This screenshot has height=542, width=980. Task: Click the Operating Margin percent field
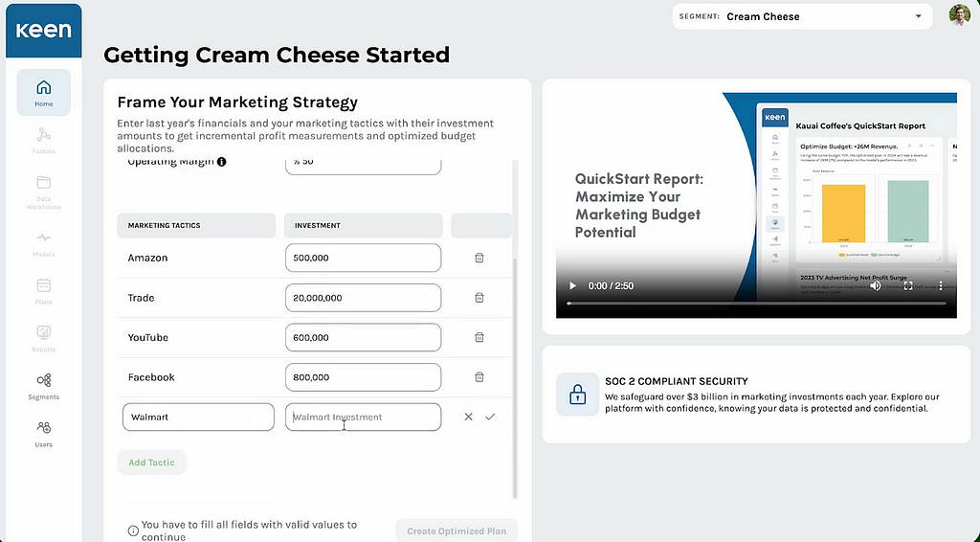coord(363,165)
